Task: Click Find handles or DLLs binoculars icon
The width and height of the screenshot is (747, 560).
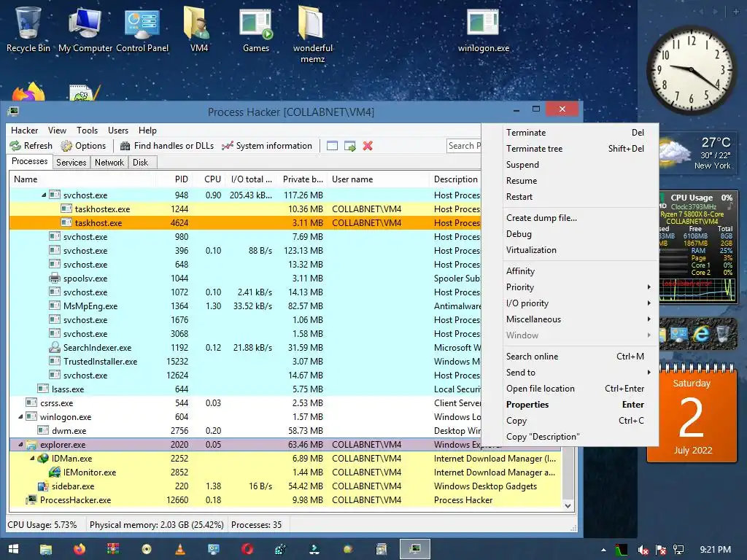Action: [125, 146]
